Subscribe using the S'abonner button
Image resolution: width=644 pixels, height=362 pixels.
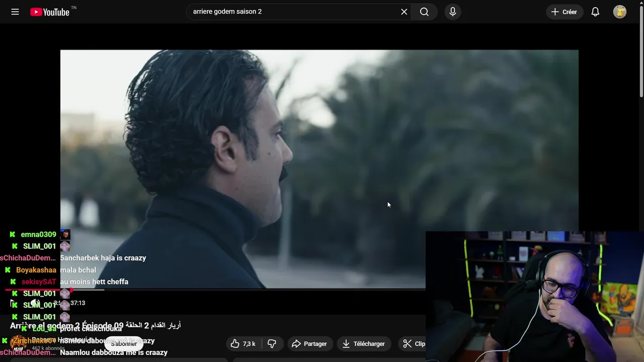[124, 344]
